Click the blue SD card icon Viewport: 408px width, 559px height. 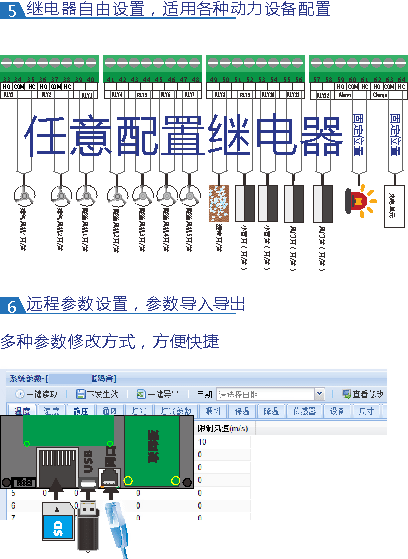(x=57, y=522)
